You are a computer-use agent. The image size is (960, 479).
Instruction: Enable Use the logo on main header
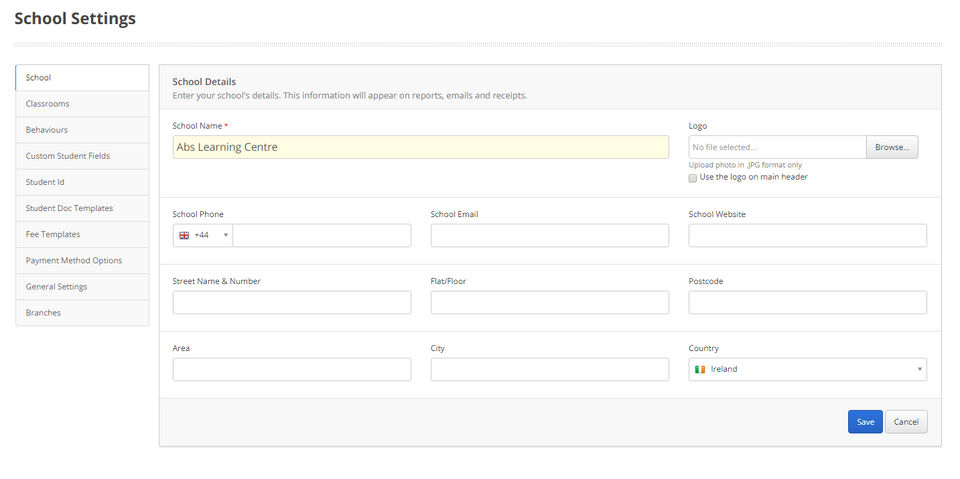tap(693, 178)
